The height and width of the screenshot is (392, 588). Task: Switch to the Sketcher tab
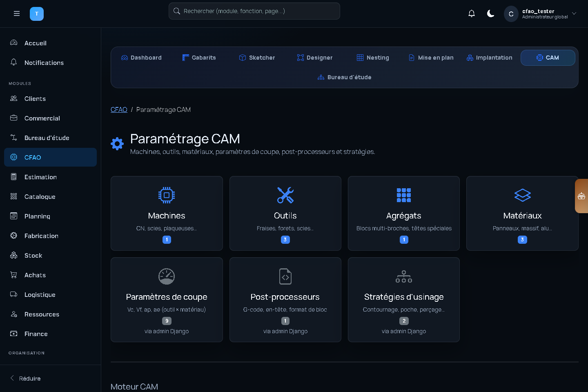pos(257,58)
